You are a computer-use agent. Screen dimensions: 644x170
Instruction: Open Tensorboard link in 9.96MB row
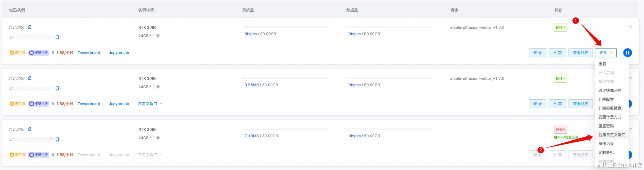coord(89,104)
